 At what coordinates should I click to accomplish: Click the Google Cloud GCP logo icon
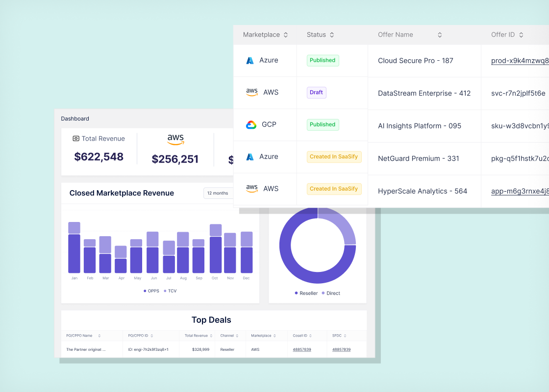[251, 125]
